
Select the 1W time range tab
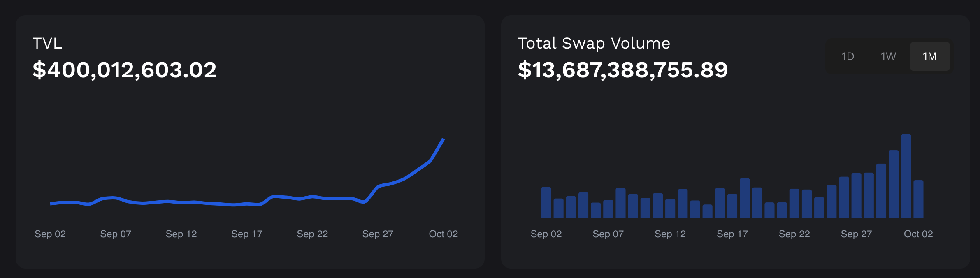coord(888,56)
